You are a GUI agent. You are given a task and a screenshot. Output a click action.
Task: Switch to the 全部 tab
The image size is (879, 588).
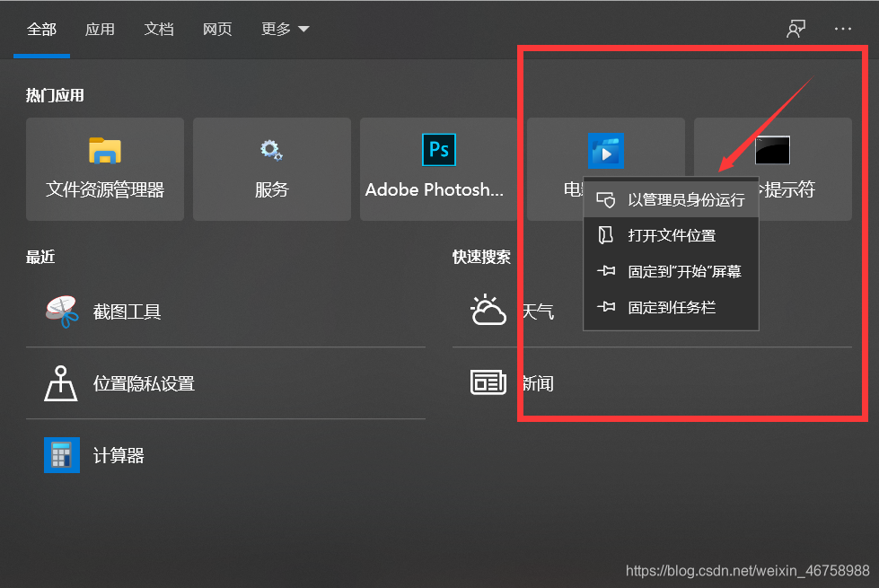click(41, 29)
